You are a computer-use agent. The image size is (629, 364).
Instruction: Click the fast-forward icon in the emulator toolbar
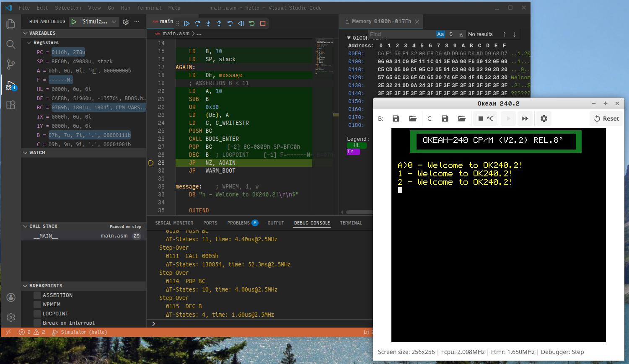tap(525, 119)
